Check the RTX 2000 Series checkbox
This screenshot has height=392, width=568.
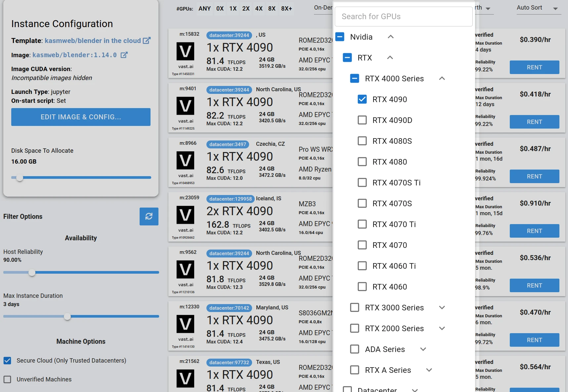coord(355,328)
